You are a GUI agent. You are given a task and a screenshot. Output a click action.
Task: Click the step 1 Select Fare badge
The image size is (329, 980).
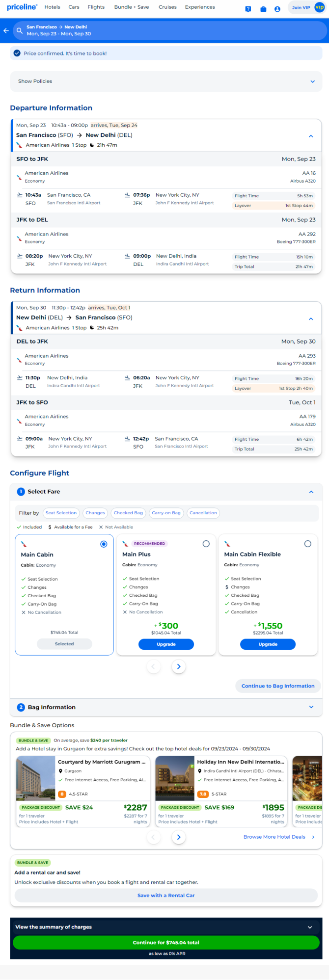pyautogui.click(x=21, y=491)
